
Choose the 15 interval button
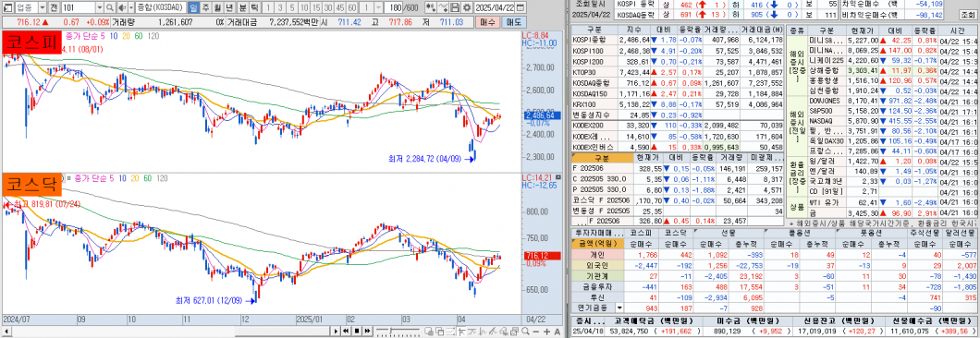coord(316,7)
